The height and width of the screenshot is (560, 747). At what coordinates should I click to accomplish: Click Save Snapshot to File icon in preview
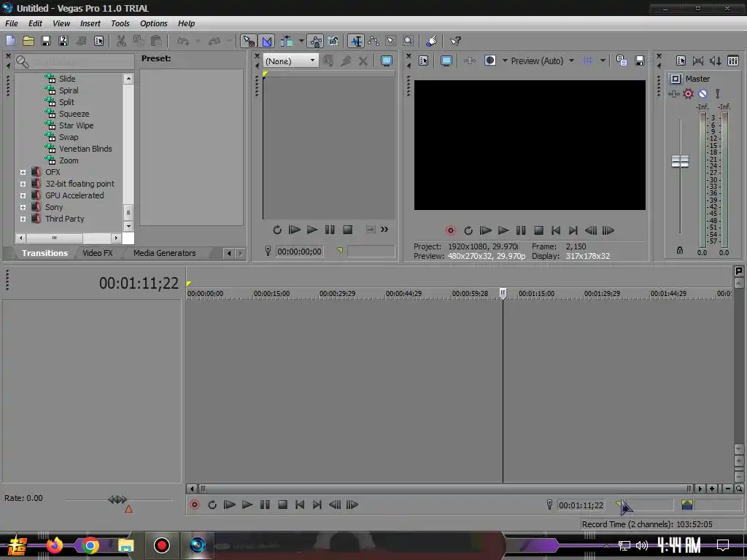[x=639, y=61]
